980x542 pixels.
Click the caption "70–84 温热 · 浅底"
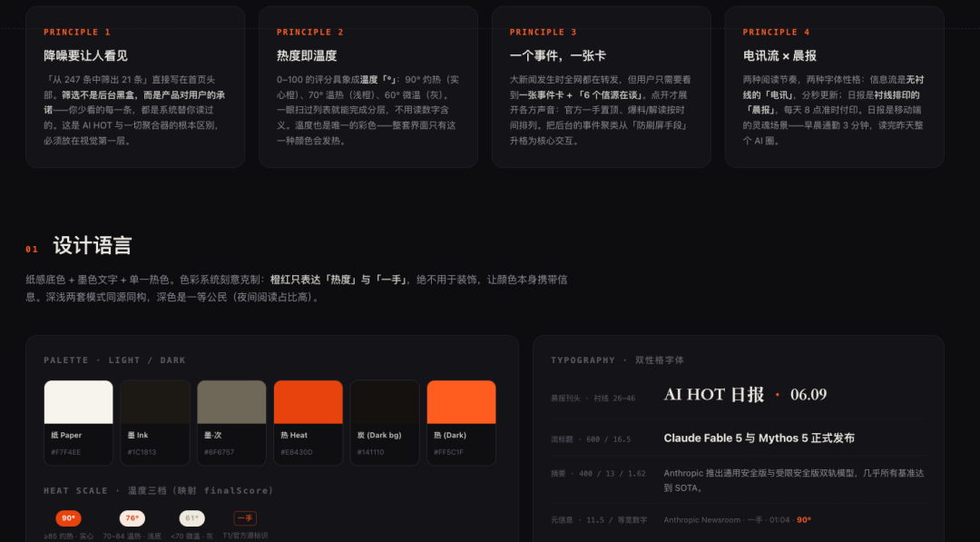(x=132, y=536)
